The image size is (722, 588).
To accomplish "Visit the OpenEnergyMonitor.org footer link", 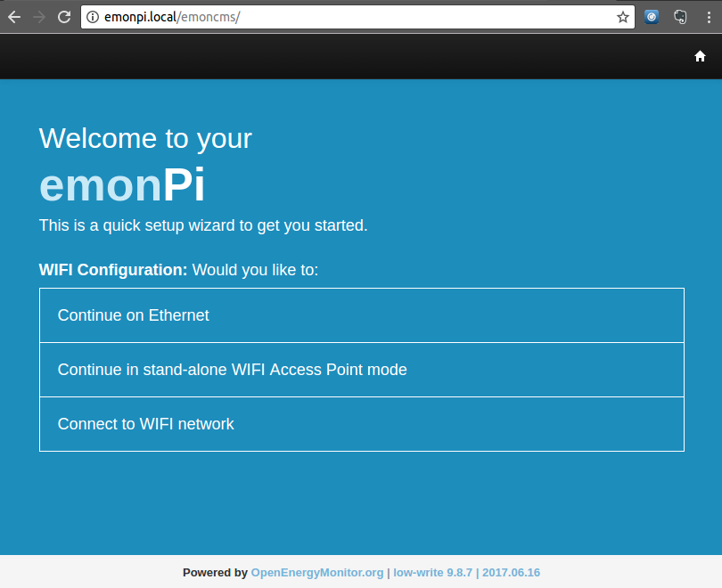I will tap(317, 572).
